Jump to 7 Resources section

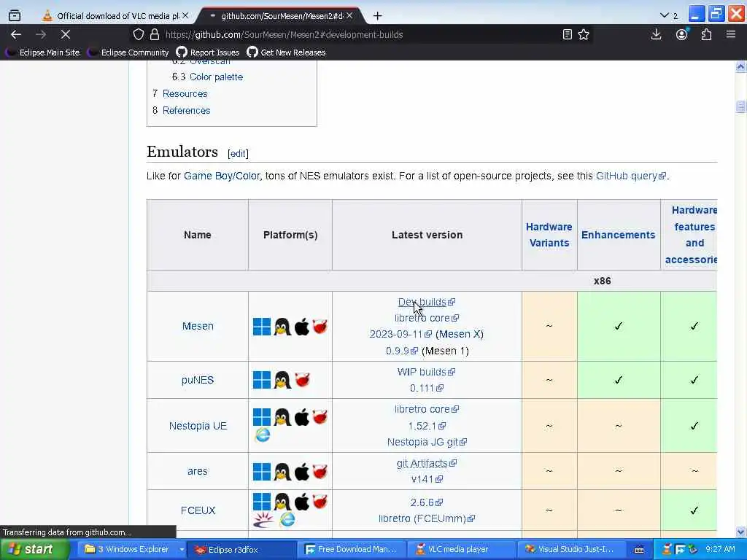coord(180,93)
